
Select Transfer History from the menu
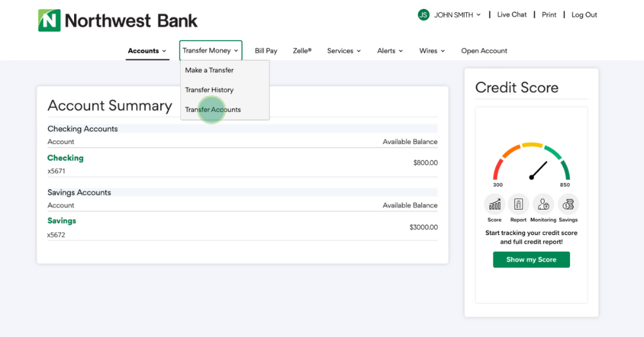pyautogui.click(x=209, y=90)
